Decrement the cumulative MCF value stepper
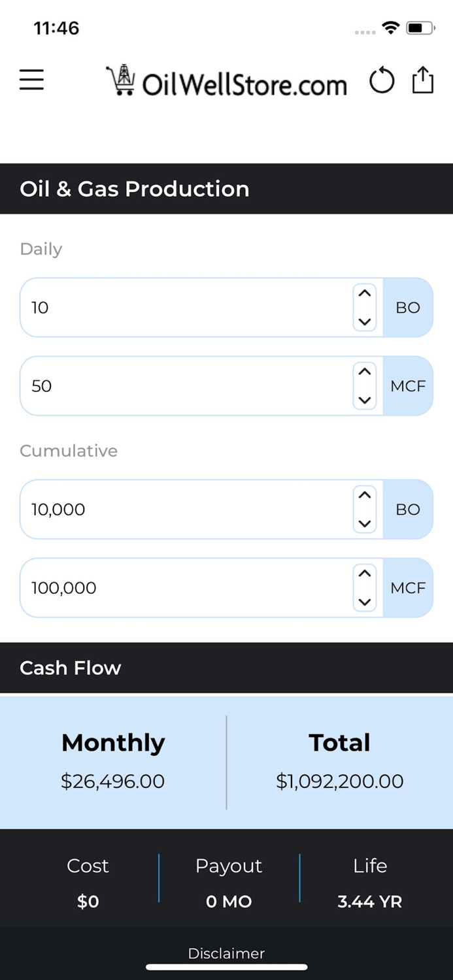The width and height of the screenshot is (453, 980). [364, 602]
